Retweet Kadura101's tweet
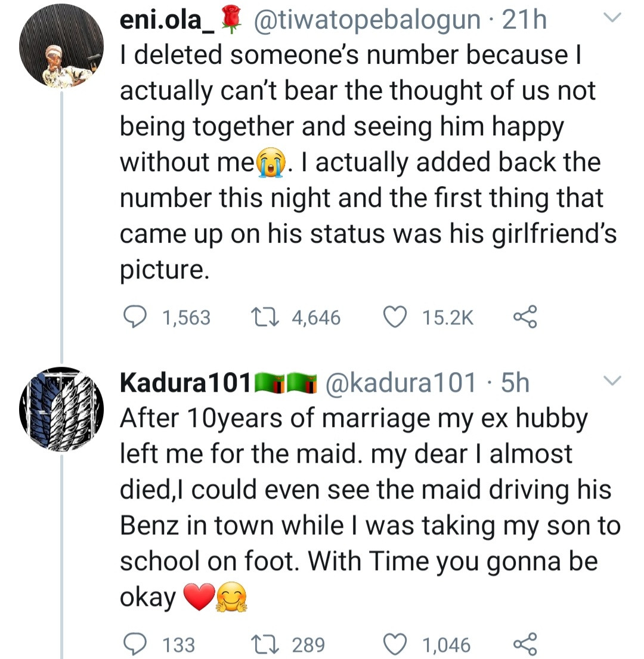 [x=262, y=644]
